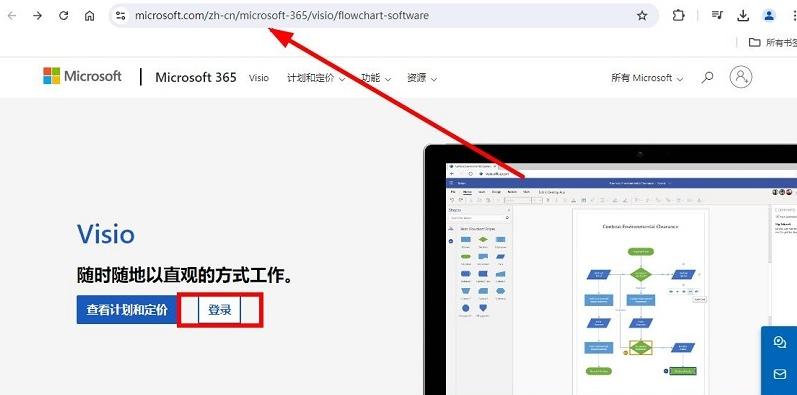The height and width of the screenshot is (395, 797).
Task: Open browser downloads
Action: tap(743, 15)
